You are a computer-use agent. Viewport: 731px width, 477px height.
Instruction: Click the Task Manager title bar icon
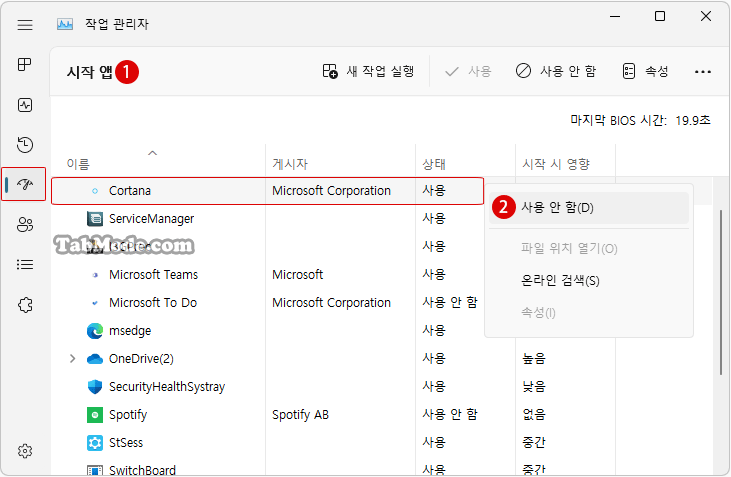(65, 24)
